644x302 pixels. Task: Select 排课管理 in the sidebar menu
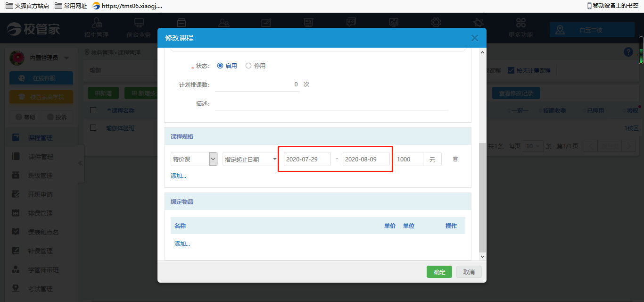(x=40, y=213)
